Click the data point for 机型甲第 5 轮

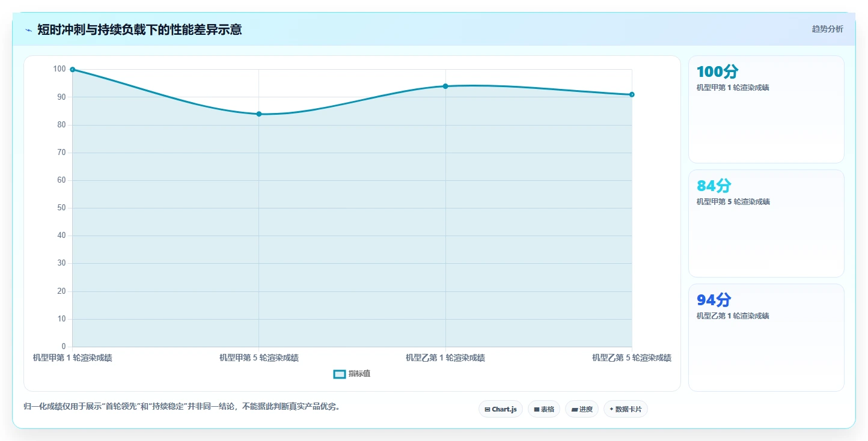pyautogui.click(x=259, y=114)
